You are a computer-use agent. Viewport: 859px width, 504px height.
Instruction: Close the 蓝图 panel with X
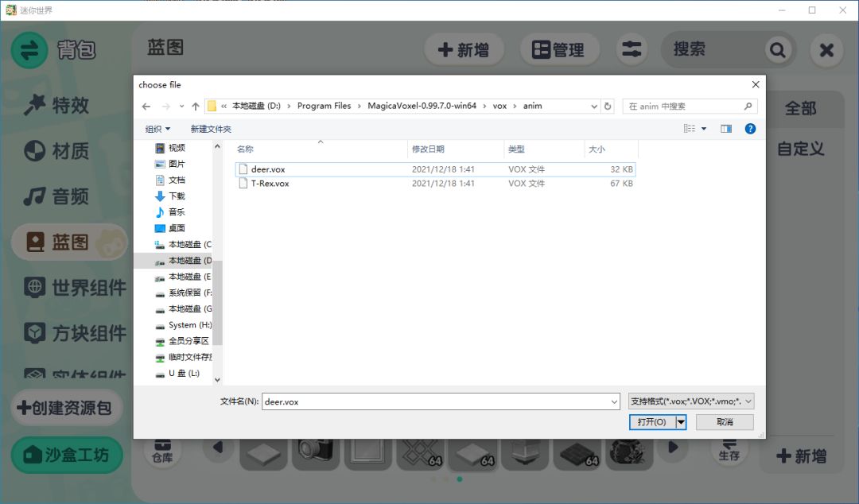tap(826, 50)
